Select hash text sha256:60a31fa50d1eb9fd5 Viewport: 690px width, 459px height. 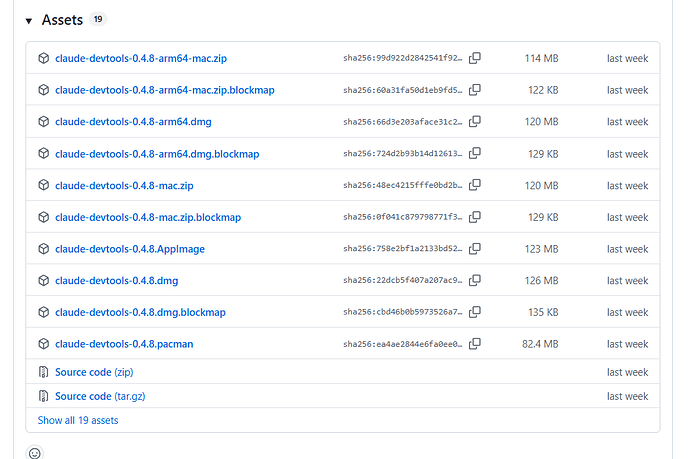coord(403,90)
